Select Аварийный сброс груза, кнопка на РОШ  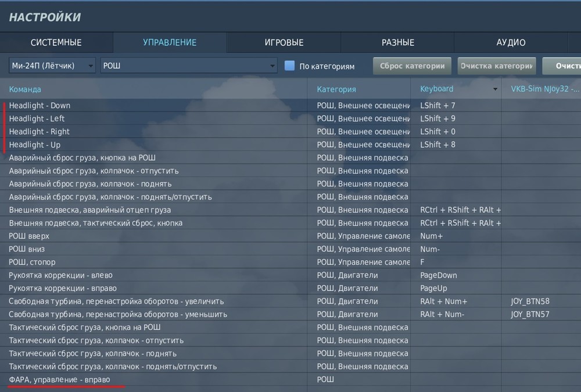click(x=83, y=158)
